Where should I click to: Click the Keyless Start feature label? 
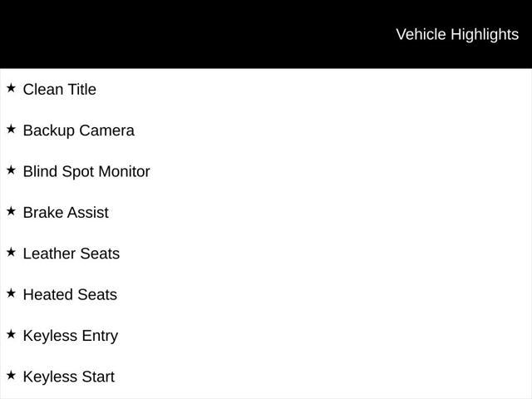[69, 377]
